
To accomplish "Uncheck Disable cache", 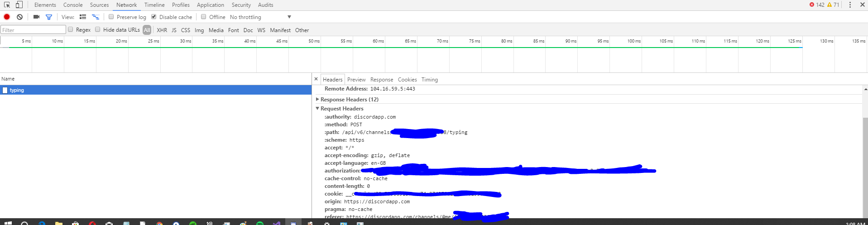I will pos(154,17).
